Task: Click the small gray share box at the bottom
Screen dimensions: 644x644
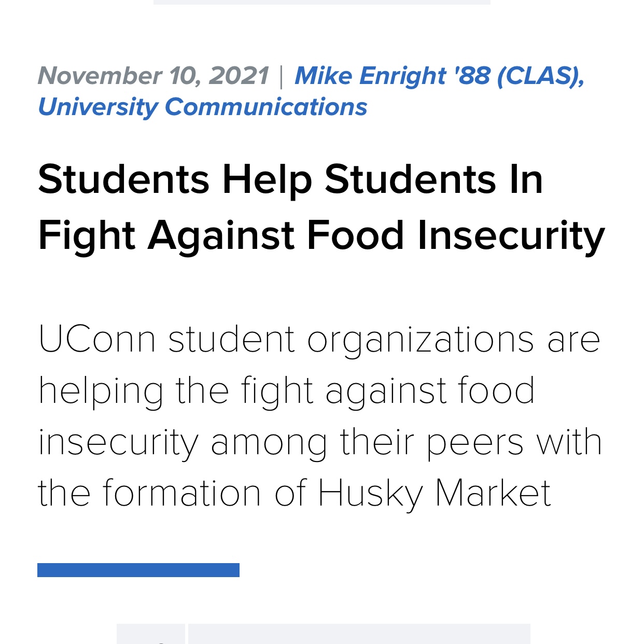Action: tap(151, 634)
